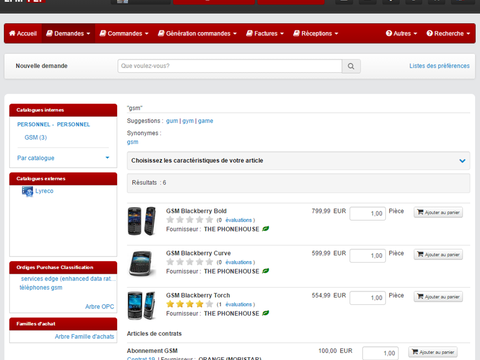Open évaluations link for Blackberry Bold

(x=239, y=220)
